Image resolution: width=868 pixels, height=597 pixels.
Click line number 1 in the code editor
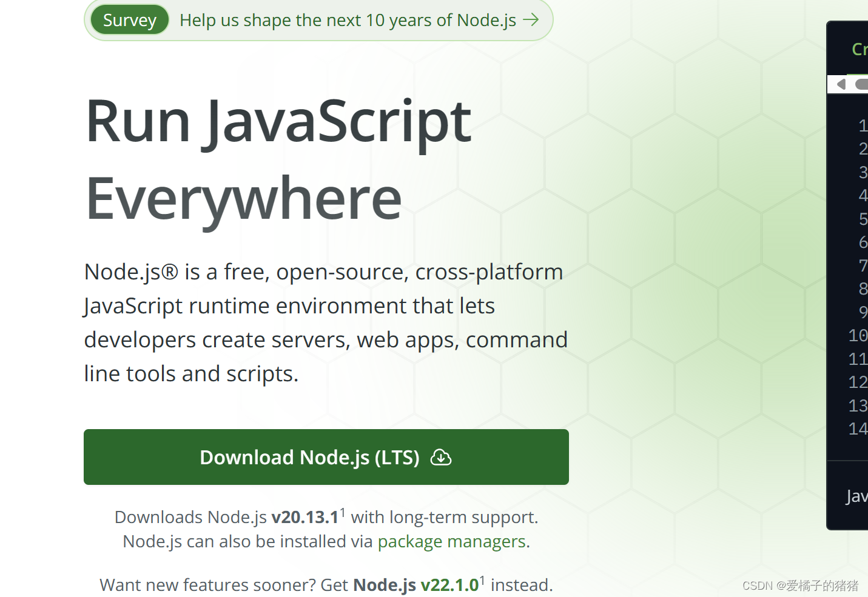(863, 125)
